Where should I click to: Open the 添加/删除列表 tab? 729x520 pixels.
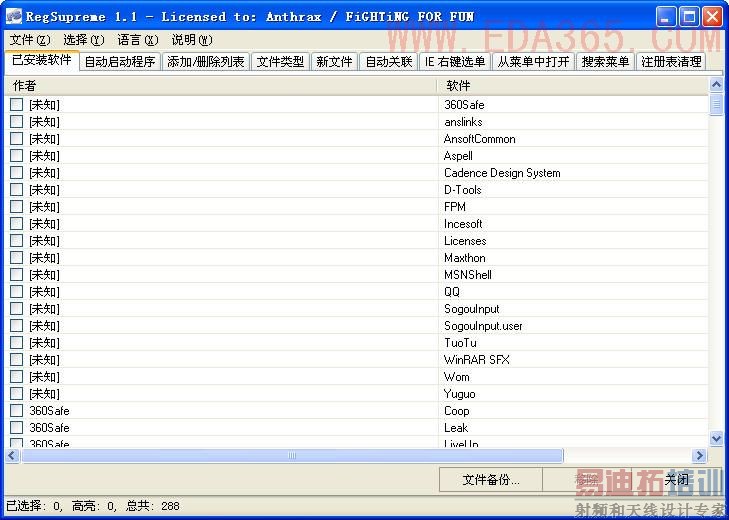click(x=206, y=61)
